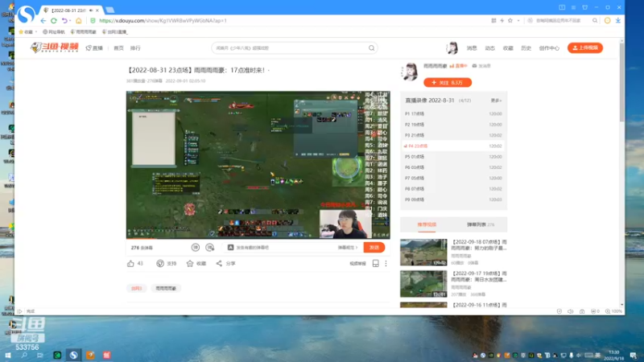Click the video progress bar under the player
Viewport: 644px width, 362px height.
click(x=258, y=238)
